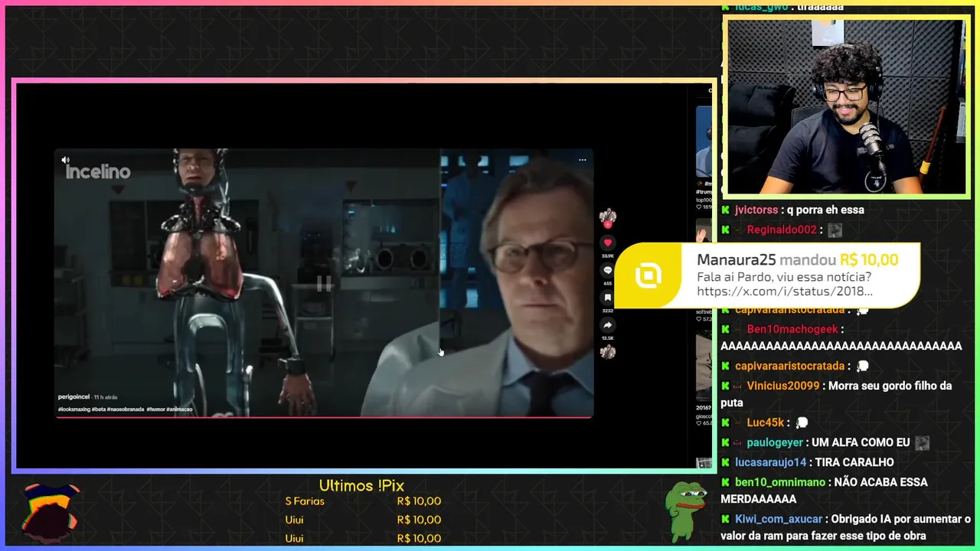Share the video using the arrow icon
This screenshot has height=551, width=980.
[x=608, y=325]
